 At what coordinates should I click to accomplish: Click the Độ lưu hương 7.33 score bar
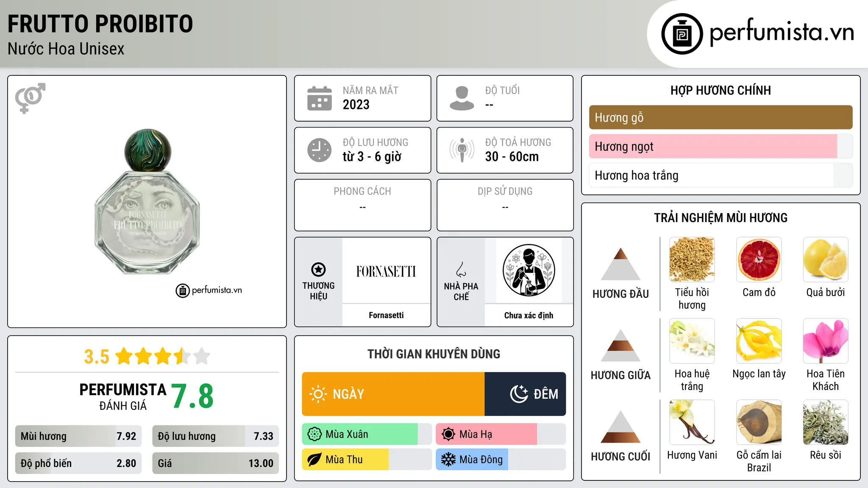[x=215, y=436]
